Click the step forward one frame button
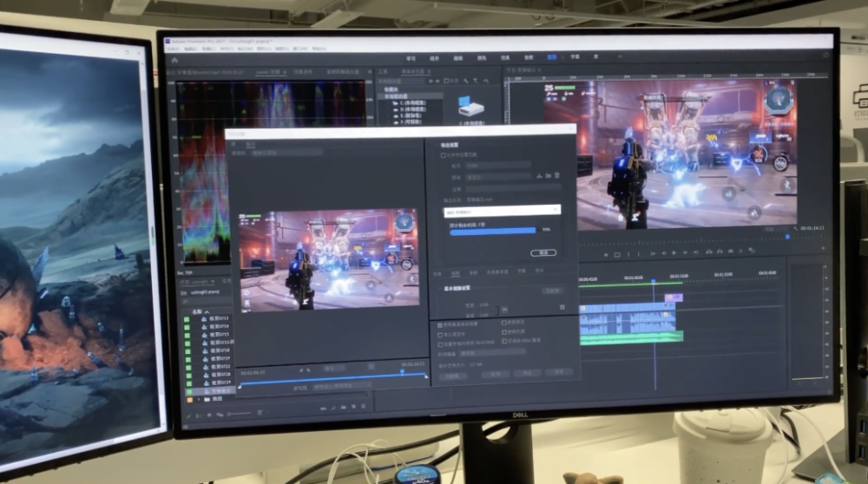This screenshot has height=484, width=868. tap(686, 252)
